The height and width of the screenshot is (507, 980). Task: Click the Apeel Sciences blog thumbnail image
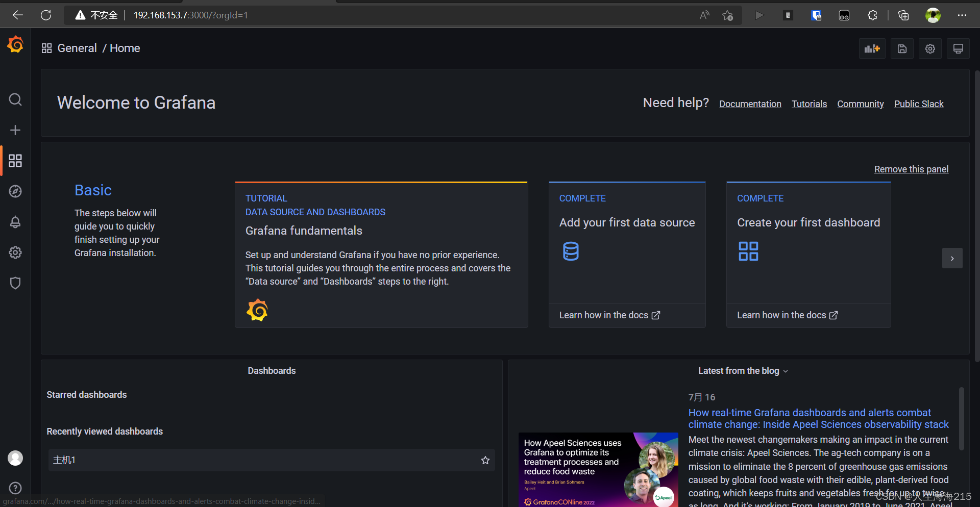(x=598, y=470)
